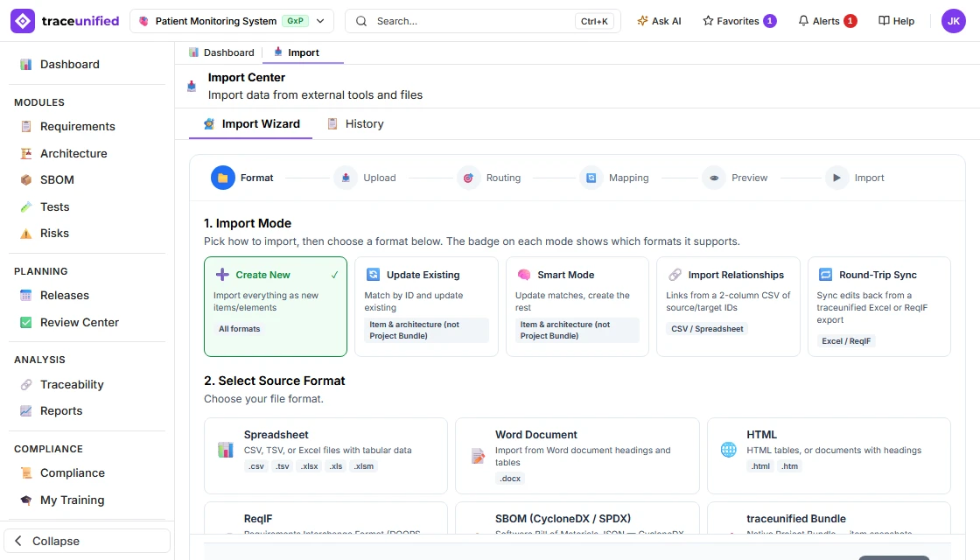The width and height of the screenshot is (980, 560).
Task: Open Requirements module icon
Action: click(x=25, y=126)
